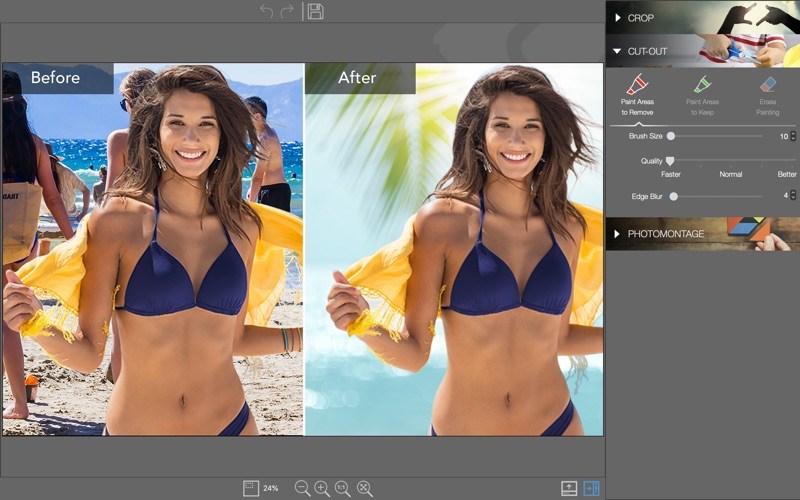Toggle the show original image button
The width and height of the screenshot is (800, 500).
pyautogui.click(x=569, y=488)
